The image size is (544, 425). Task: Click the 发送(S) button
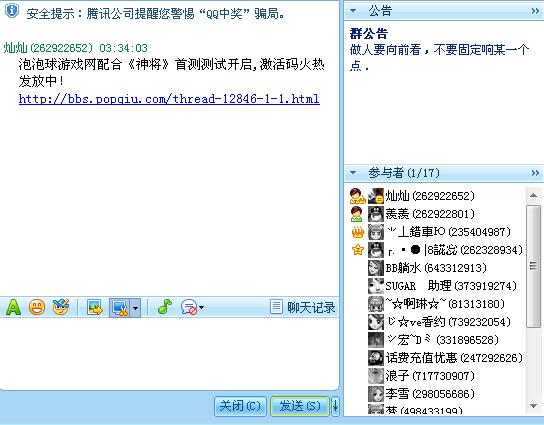300,406
